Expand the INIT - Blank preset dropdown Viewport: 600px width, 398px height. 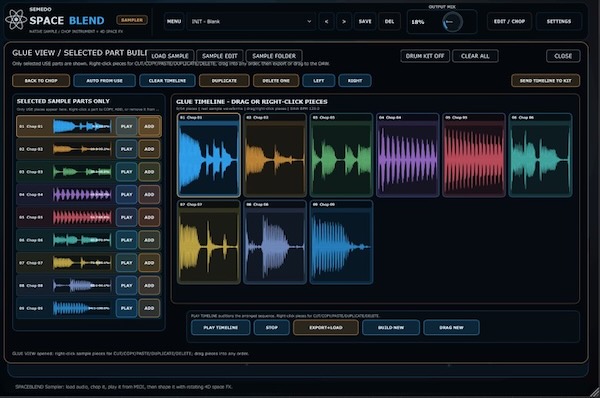(251, 21)
